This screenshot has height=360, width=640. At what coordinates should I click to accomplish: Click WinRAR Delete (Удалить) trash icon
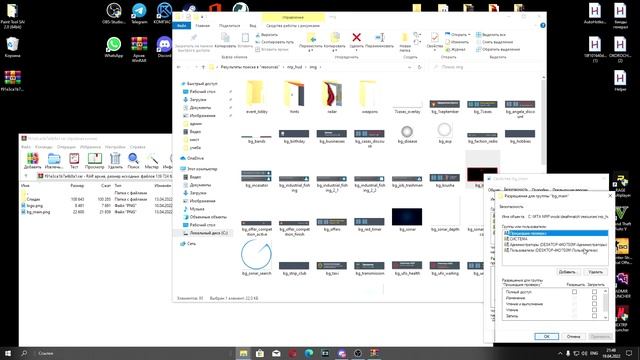tap(116, 158)
